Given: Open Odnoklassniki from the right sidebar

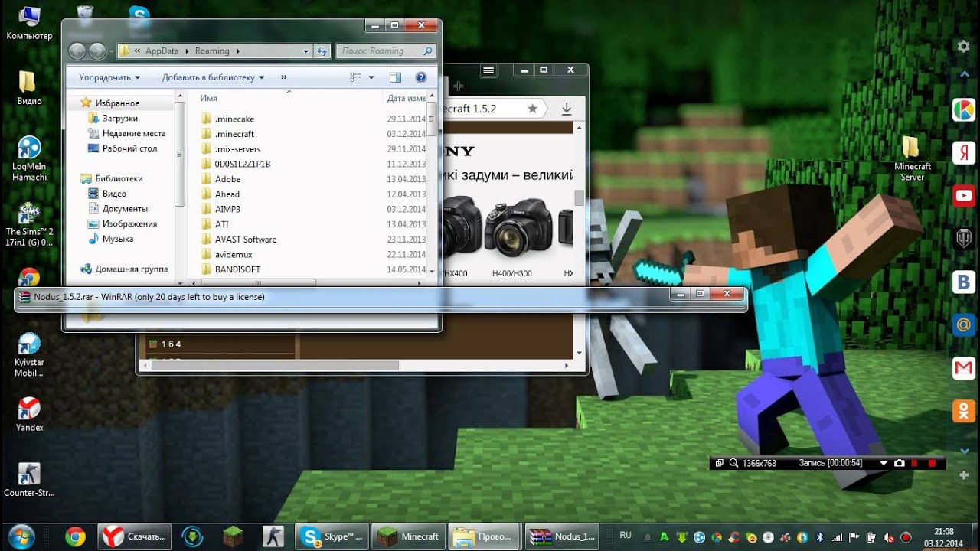Looking at the screenshot, I should (963, 411).
